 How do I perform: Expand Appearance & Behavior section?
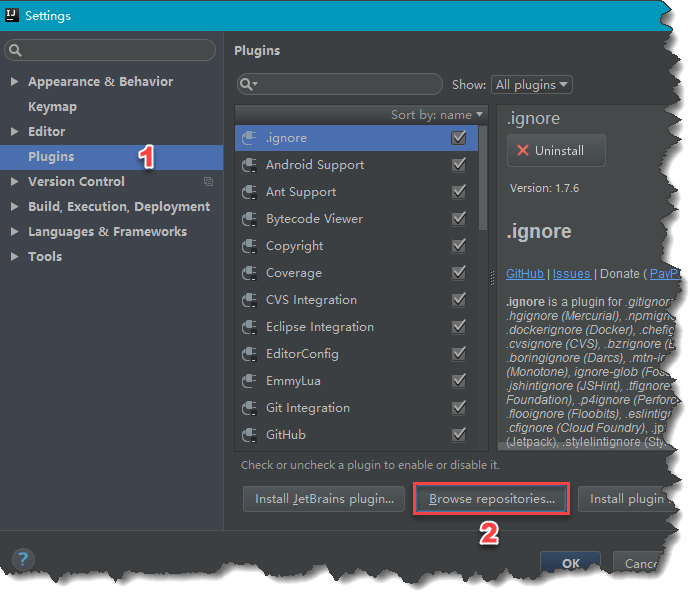point(14,81)
